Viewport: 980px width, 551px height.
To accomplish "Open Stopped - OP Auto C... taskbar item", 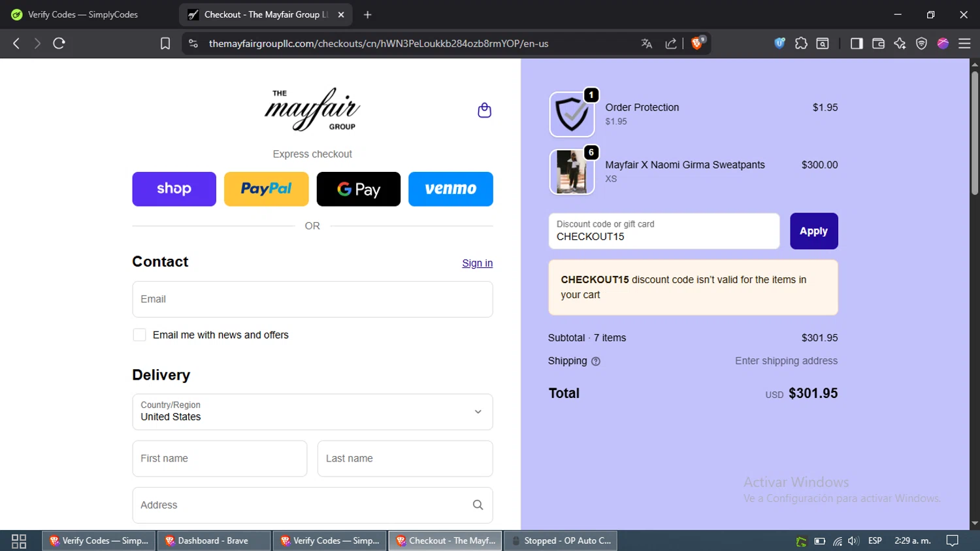I will point(561,541).
